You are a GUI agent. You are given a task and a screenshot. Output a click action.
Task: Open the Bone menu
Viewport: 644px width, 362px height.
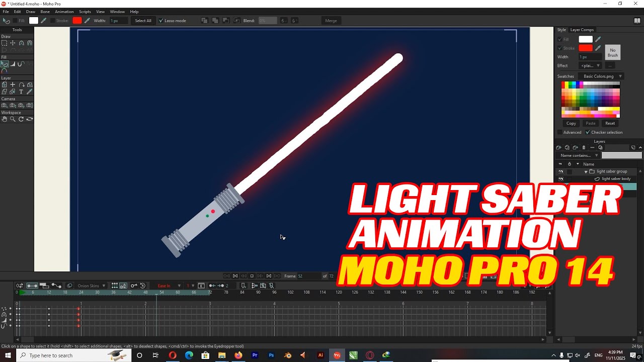click(x=45, y=12)
